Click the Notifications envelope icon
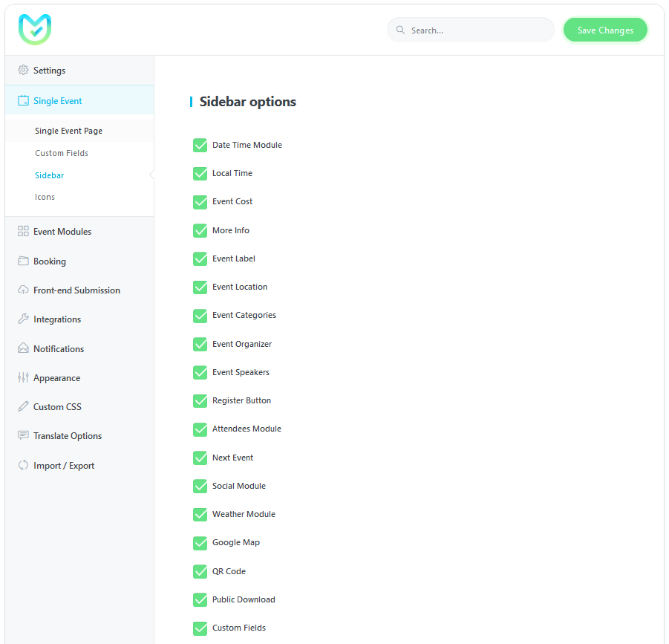The width and height of the screenshot is (669, 644). (x=23, y=348)
